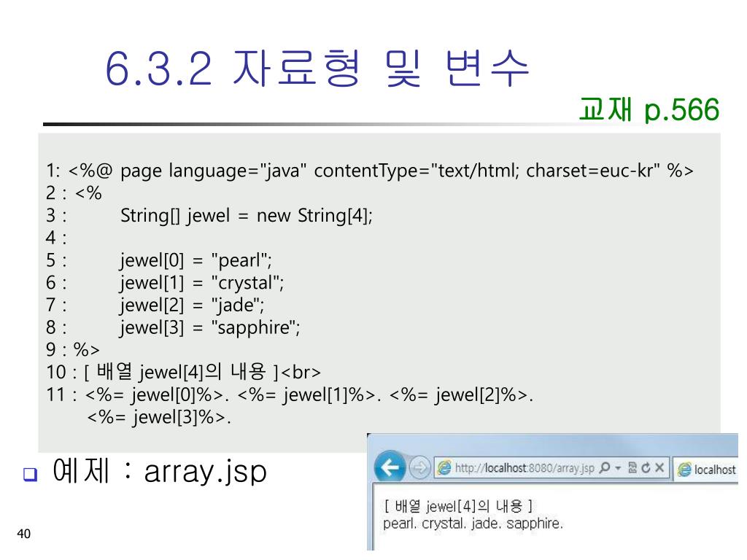Click the refresh icon in address bar
This screenshot has height=560, width=747.
coord(646,467)
